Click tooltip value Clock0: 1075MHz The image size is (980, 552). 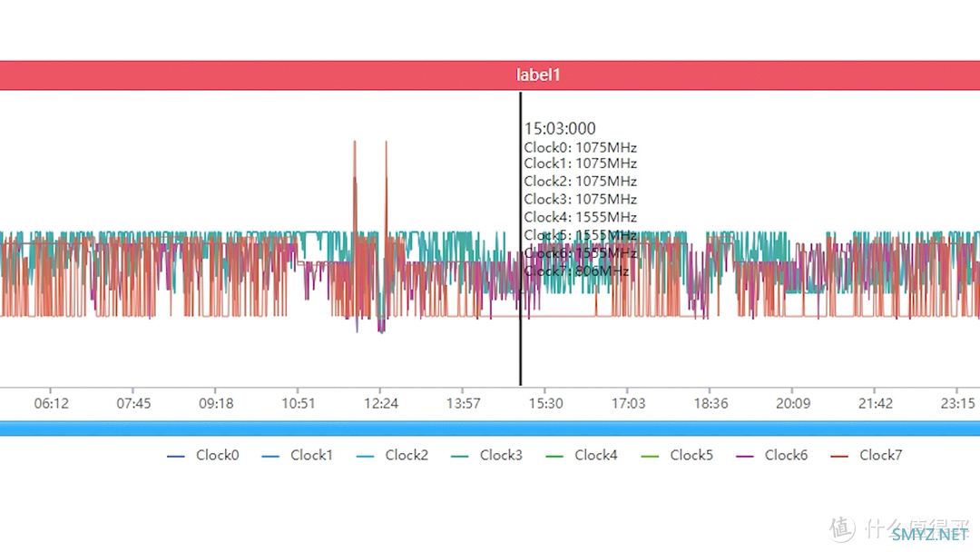580,148
